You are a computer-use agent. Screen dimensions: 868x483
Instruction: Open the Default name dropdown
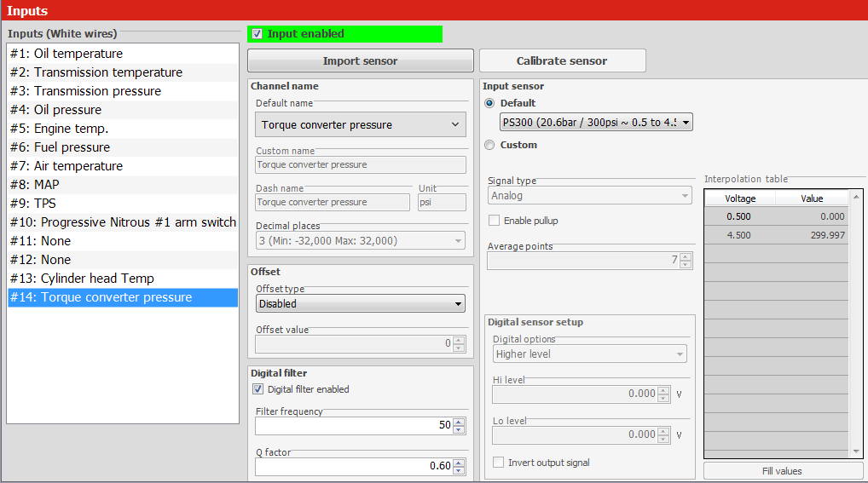click(x=361, y=124)
